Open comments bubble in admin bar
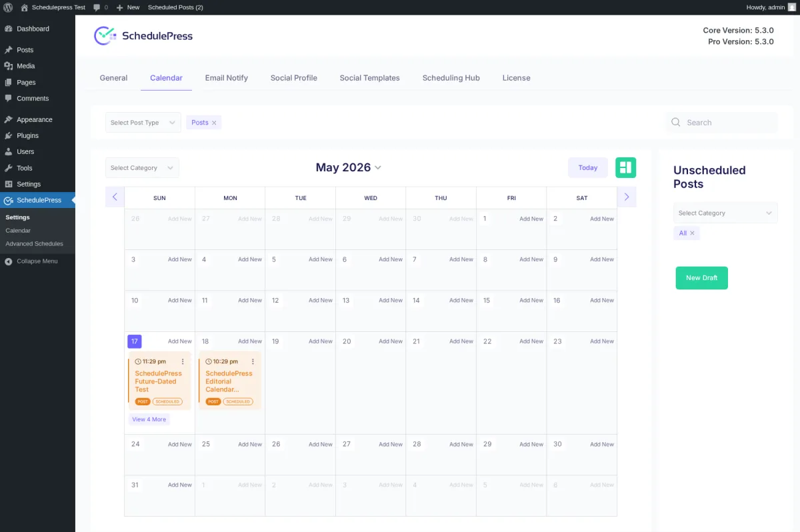800x532 pixels. [100, 7]
